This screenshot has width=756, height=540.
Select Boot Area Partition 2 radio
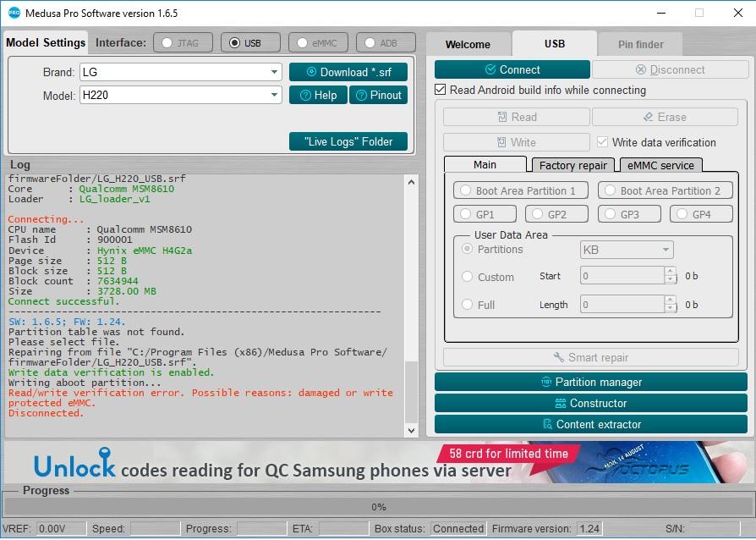click(610, 190)
